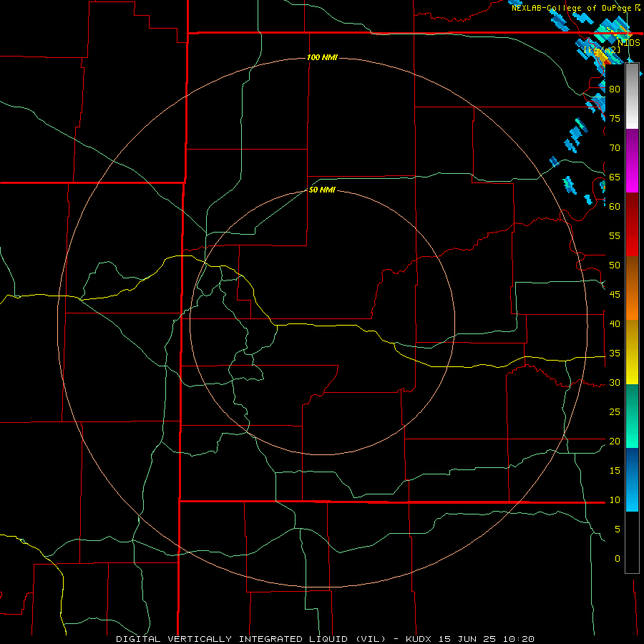Click the DIGITAL VERTICALLY INTEGRATED LIQUID title text
The width and height of the screenshot is (644, 644).
(x=232, y=639)
